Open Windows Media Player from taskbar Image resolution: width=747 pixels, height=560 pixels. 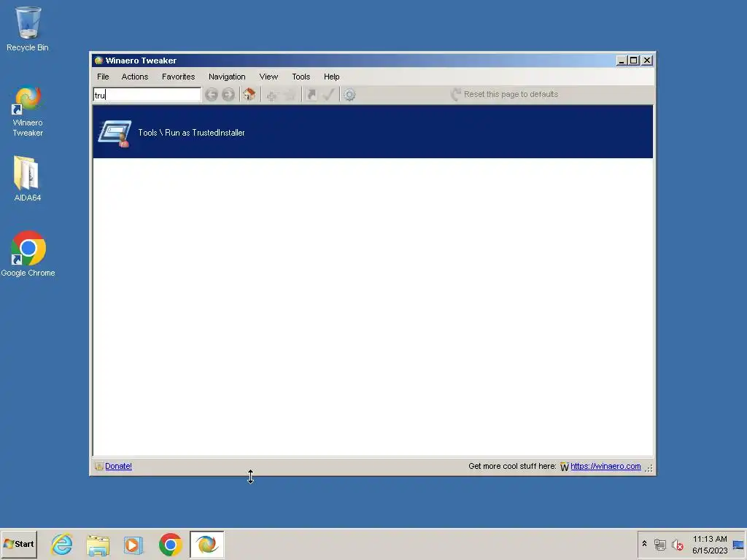click(x=133, y=545)
